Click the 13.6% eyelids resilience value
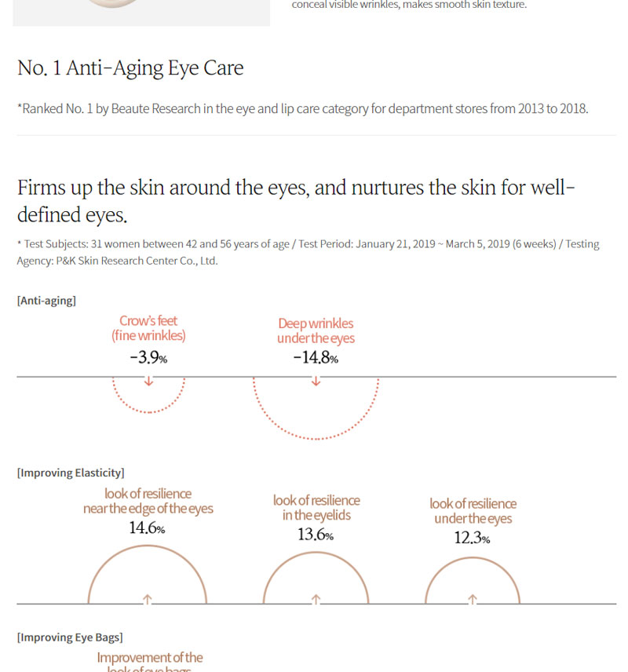The width and height of the screenshot is (628, 672). point(316,535)
